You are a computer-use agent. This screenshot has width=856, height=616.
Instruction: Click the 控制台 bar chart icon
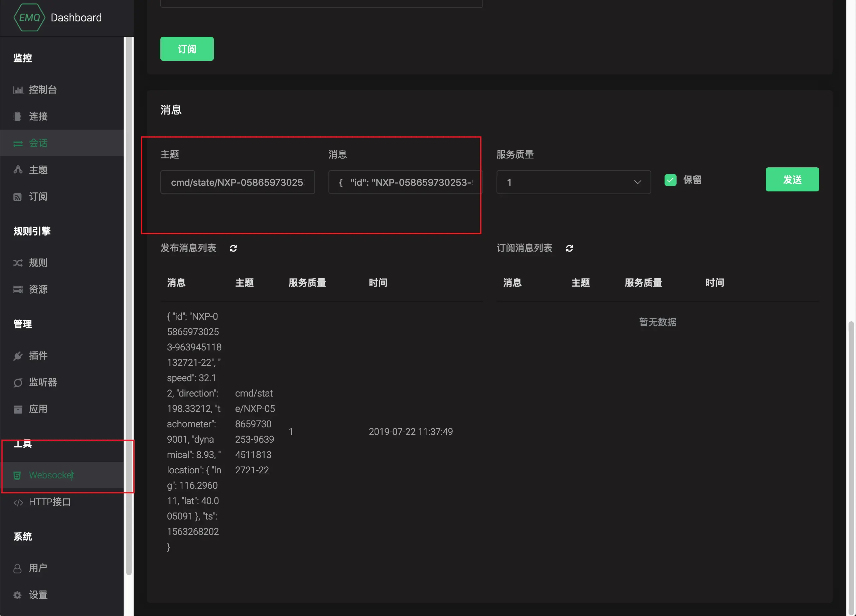pyautogui.click(x=18, y=90)
